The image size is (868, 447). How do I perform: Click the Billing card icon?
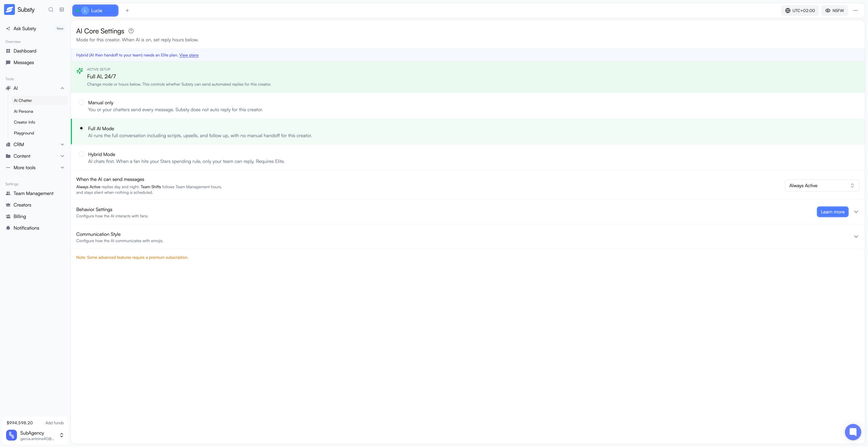(x=8, y=217)
